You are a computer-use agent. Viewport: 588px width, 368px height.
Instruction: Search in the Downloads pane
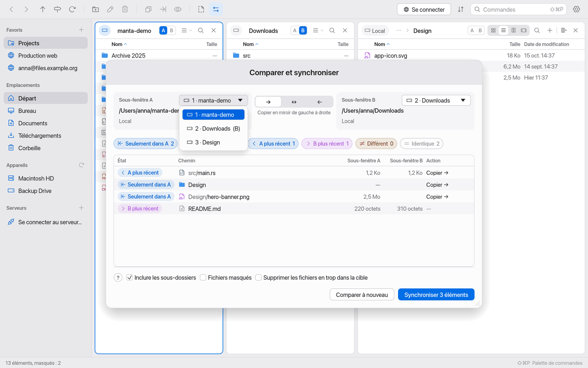[332, 31]
